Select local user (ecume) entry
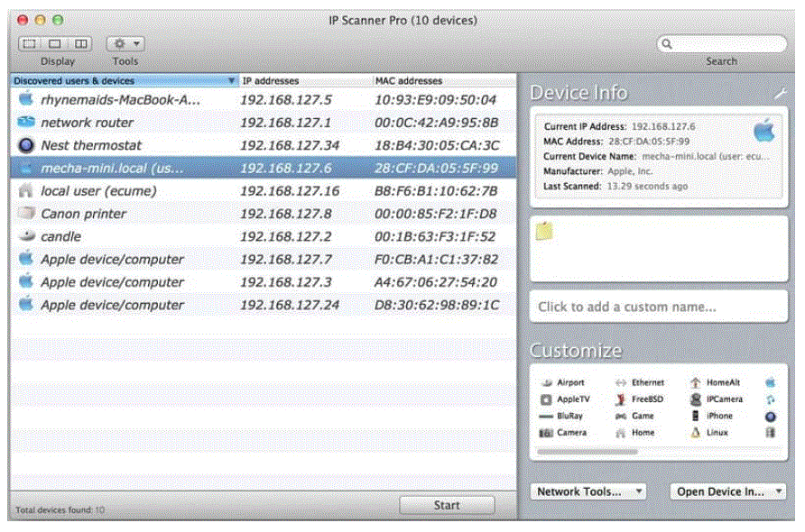The height and width of the screenshot is (532, 805). (x=98, y=191)
